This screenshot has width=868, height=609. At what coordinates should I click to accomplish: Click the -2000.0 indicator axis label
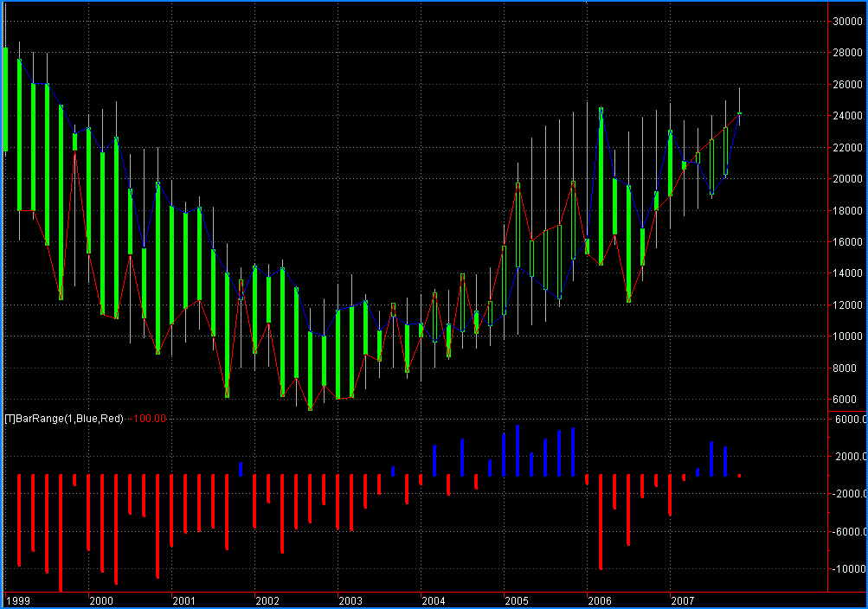pos(849,493)
